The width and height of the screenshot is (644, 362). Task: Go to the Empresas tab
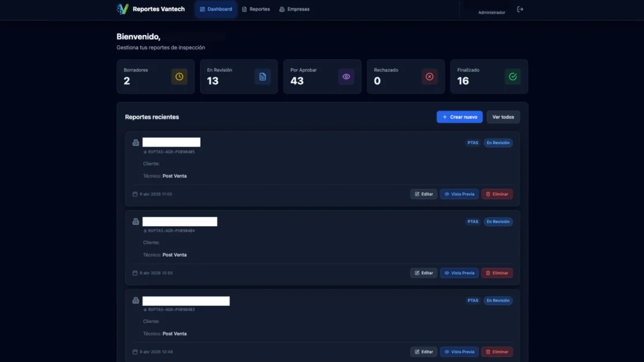(294, 9)
